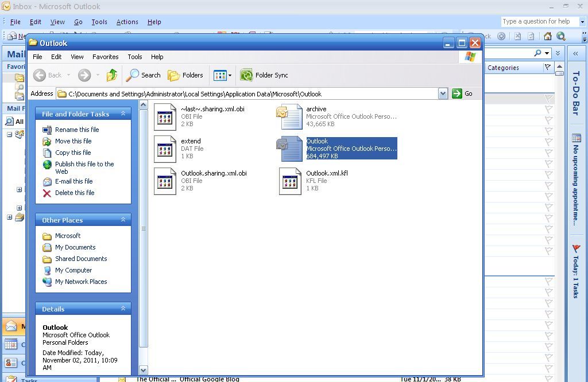
Task: Open Calendar navigation button in Outlook
Action: [14, 344]
